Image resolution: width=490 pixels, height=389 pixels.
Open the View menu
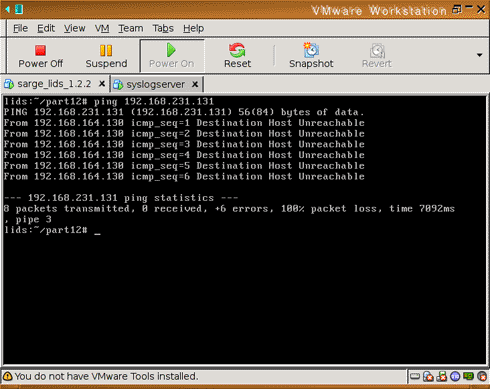[75, 28]
